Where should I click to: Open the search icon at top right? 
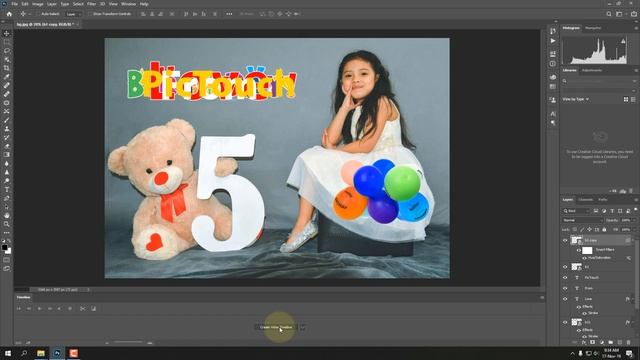609,14
